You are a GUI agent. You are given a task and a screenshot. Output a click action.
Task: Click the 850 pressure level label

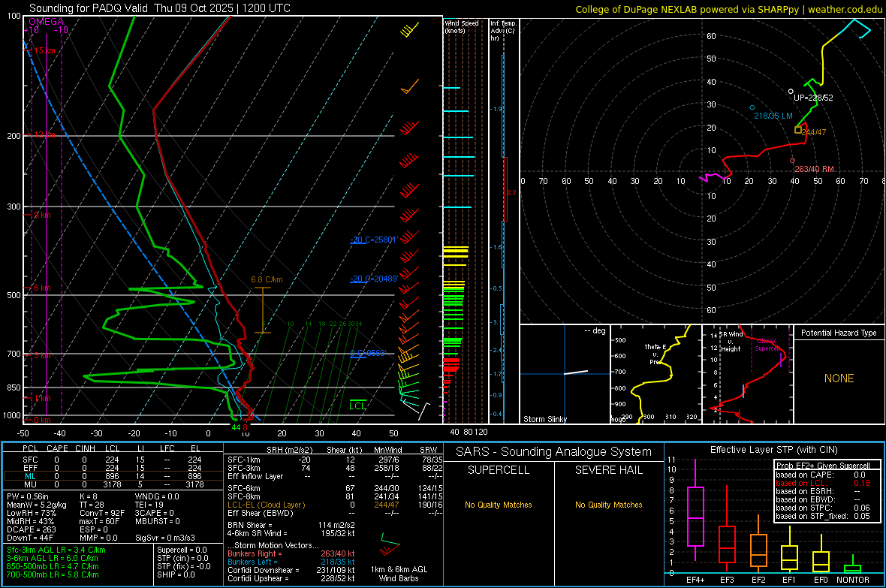[x=14, y=387]
